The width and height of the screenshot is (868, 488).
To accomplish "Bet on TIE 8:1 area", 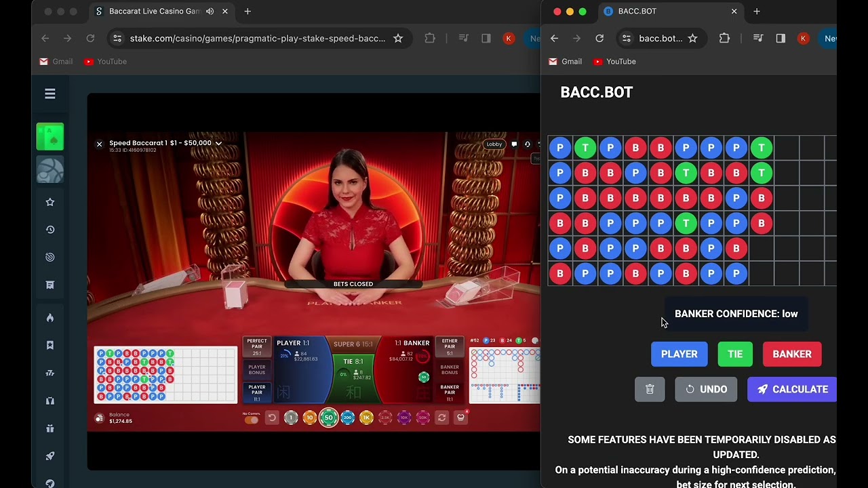I will pyautogui.click(x=353, y=378).
